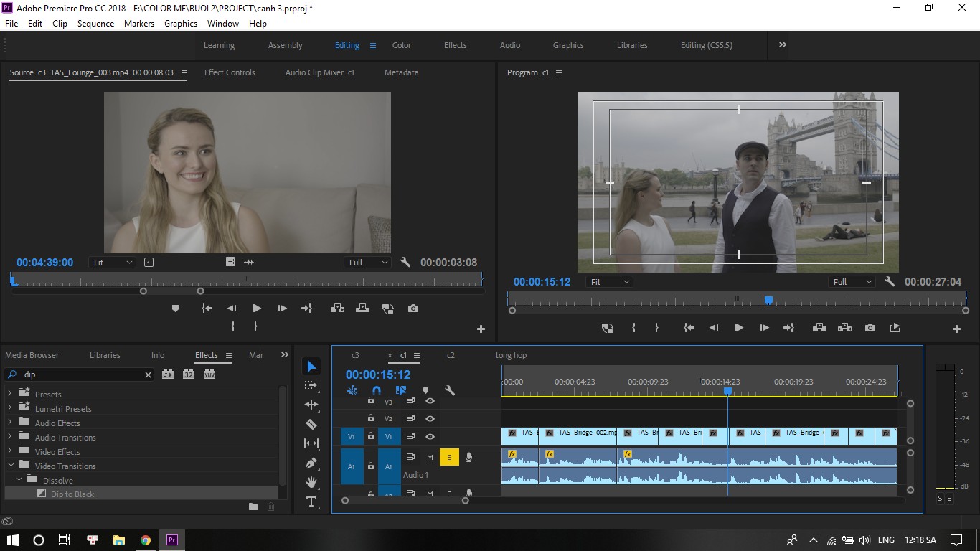Mute audio track A1
Image resolution: width=980 pixels, height=551 pixels.
click(430, 457)
